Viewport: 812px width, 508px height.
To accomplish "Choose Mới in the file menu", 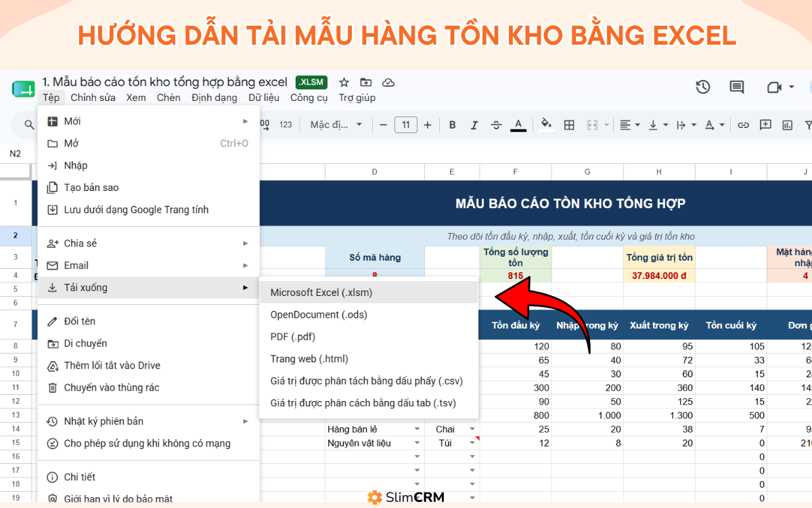I will 149,121.
